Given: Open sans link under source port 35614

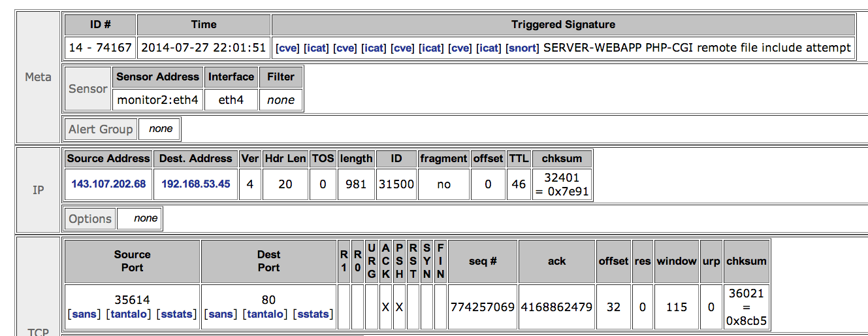Looking at the screenshot, I should point(84,314).
